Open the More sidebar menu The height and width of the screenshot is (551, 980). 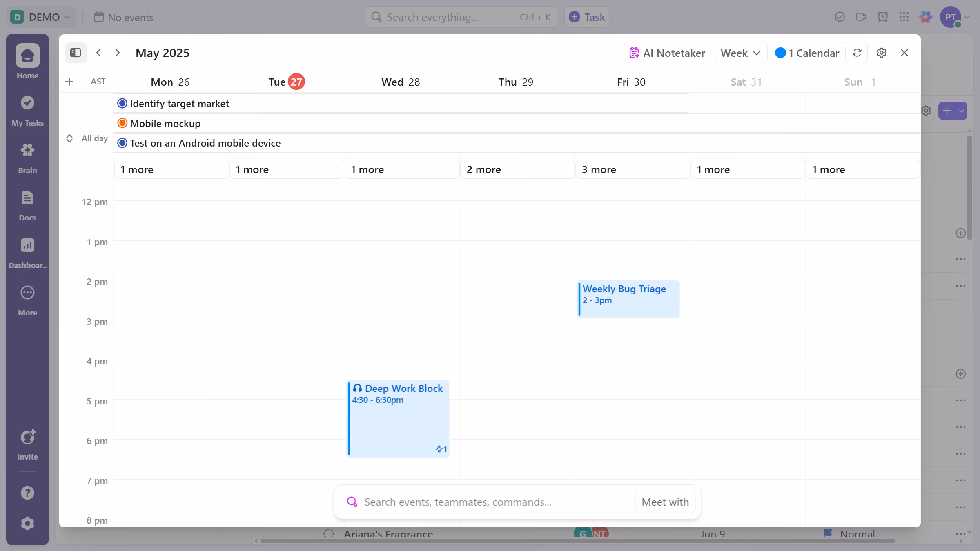[27, 301]
